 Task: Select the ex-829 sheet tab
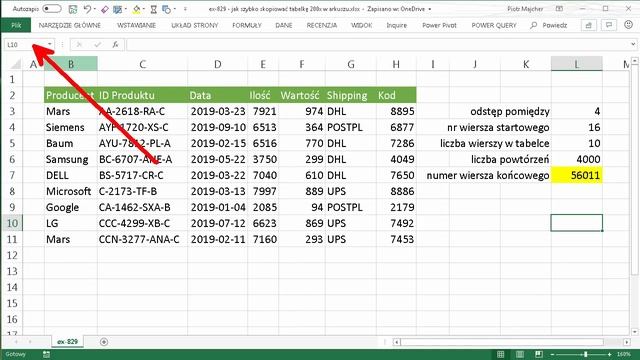coord(67,342)
